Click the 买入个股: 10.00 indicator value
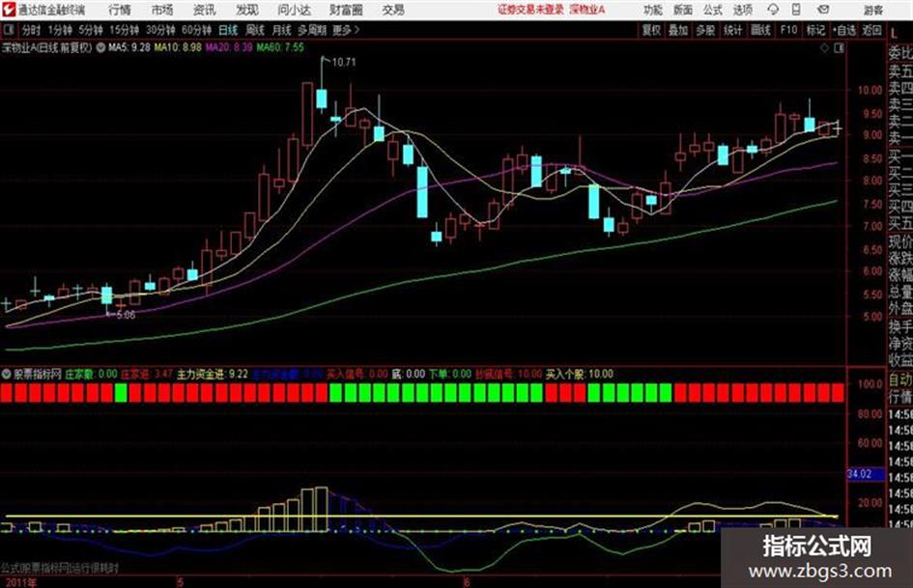 (x=580, y=374)
